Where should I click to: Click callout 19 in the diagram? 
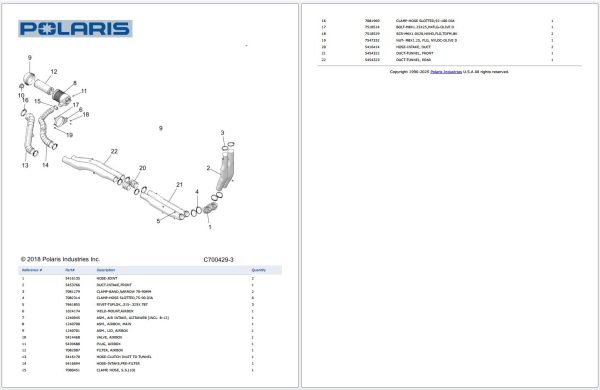coord(69,135)
